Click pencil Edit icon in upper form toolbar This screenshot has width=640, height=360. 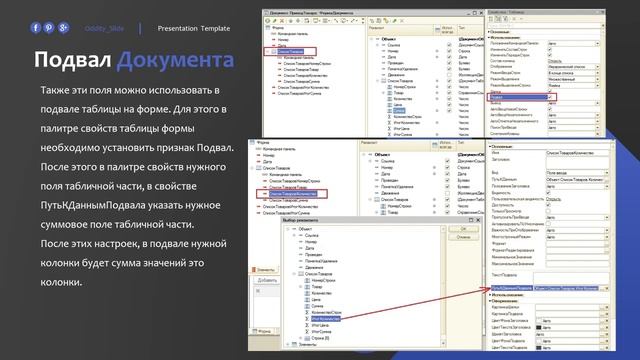275,20
